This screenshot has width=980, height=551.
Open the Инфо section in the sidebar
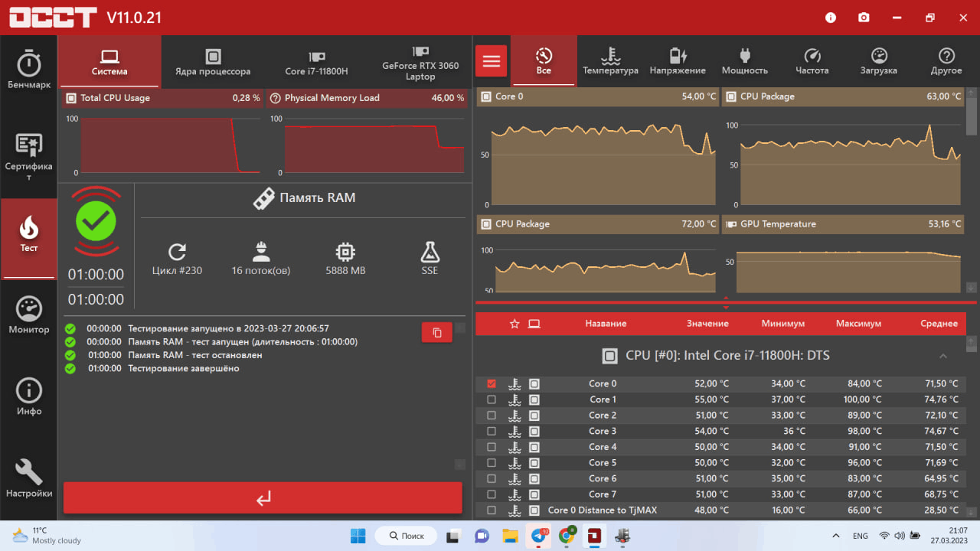(29, 396)
